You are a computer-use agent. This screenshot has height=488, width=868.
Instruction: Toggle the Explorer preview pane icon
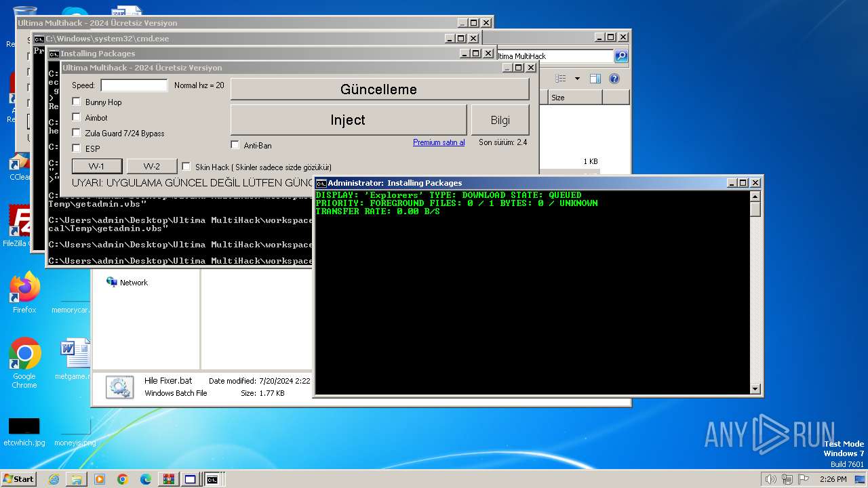tap(595, 79)
